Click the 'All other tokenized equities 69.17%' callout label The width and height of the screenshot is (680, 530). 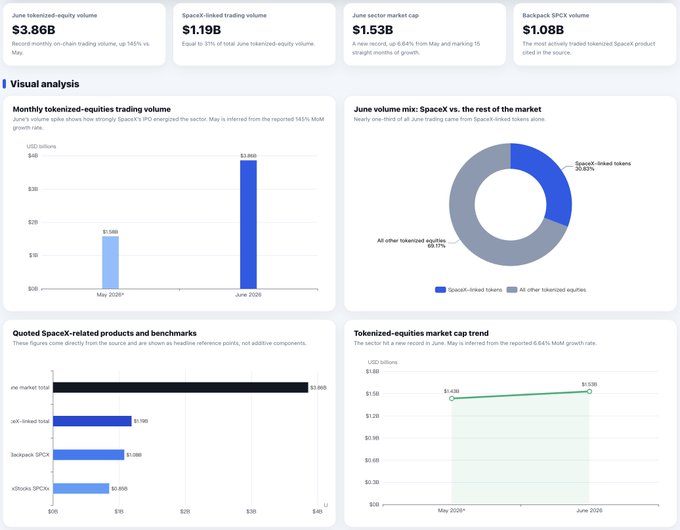[411, 243]
